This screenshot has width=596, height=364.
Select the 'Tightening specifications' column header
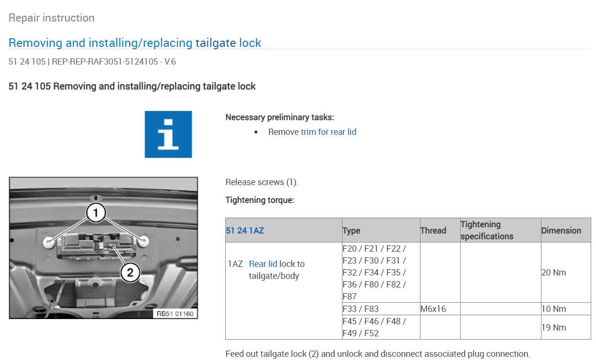pyautogui.click(x=487, y=230)
